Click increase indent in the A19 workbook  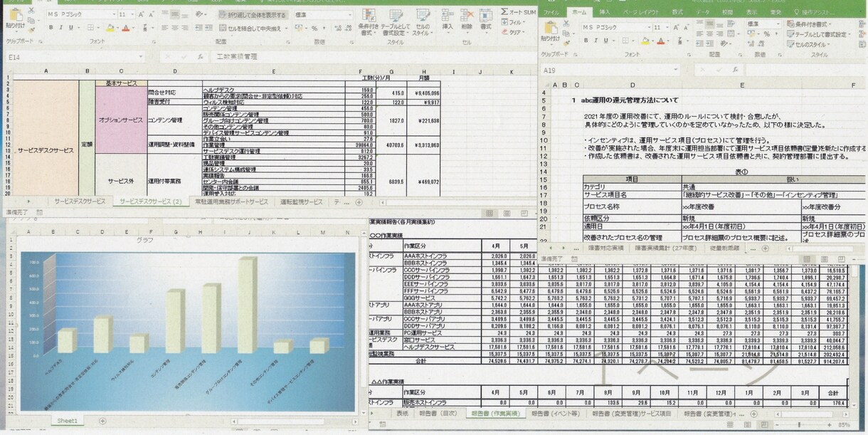[709, 43]
